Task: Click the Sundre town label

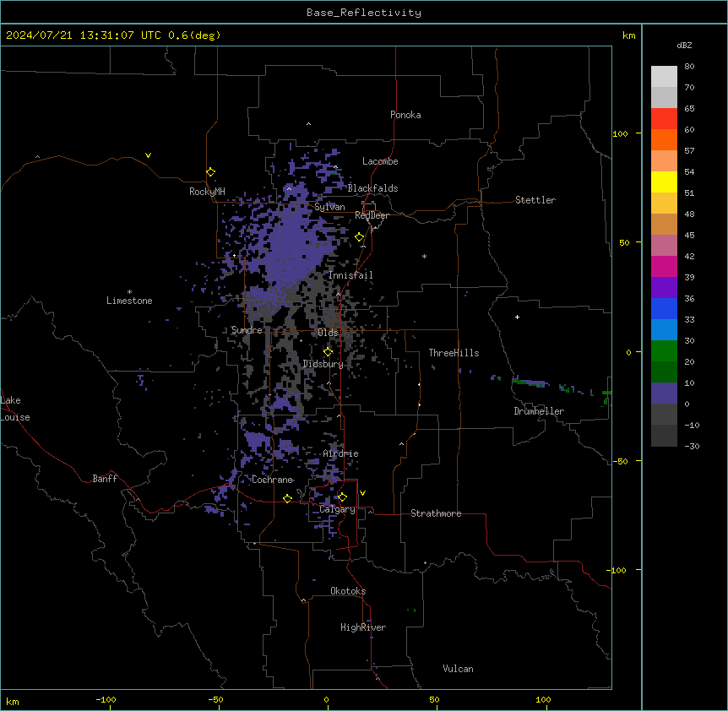Action: point(247,330)
